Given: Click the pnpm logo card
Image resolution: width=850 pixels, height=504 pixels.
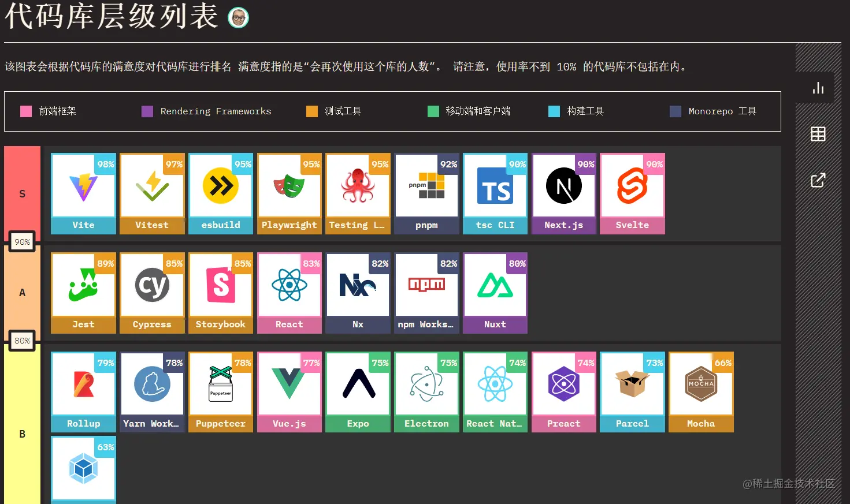Looking at the screenshot, I should (426, 193).
